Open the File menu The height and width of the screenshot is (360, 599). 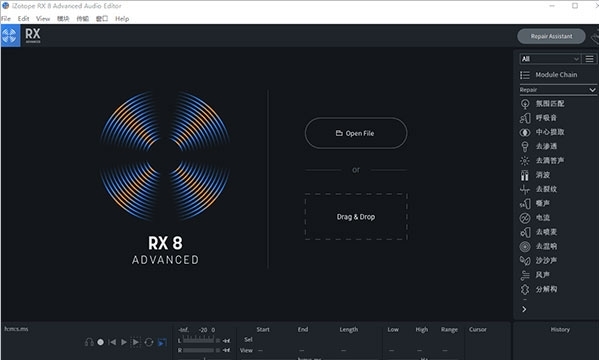(6, 18)
